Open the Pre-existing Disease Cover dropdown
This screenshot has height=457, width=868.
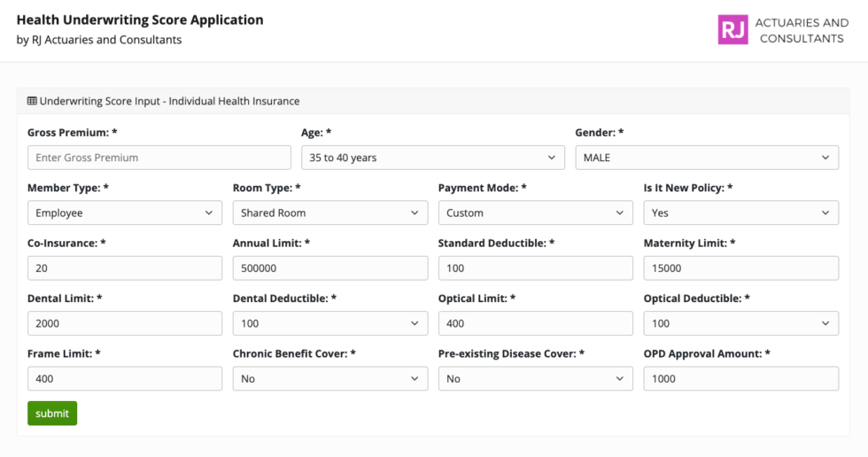pyautogui.click(x=535, y=378)
